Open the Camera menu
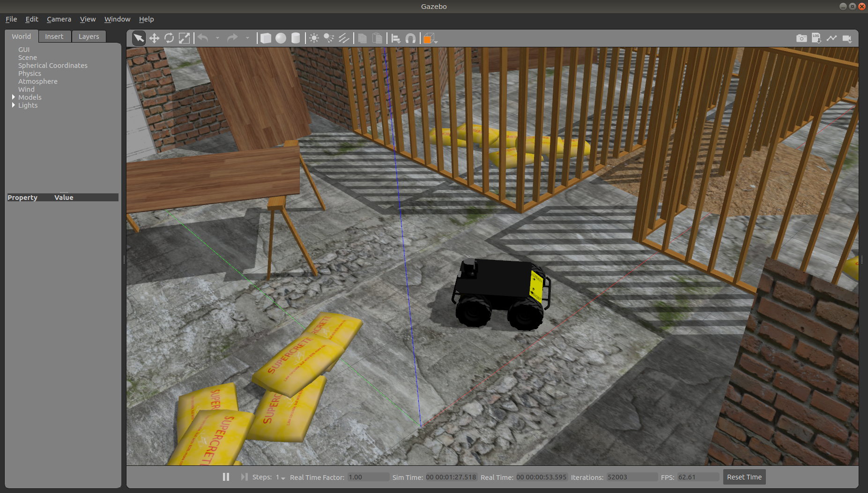 (x=59, y=19)
